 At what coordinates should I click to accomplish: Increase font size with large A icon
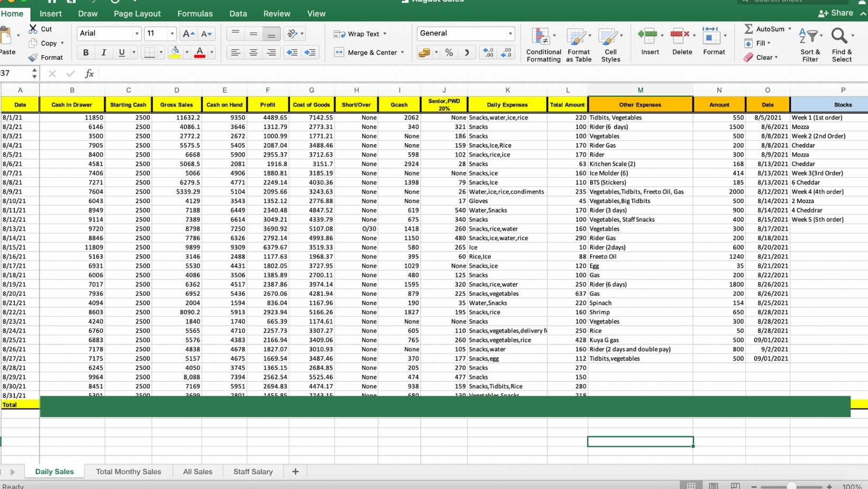point(188,34)
